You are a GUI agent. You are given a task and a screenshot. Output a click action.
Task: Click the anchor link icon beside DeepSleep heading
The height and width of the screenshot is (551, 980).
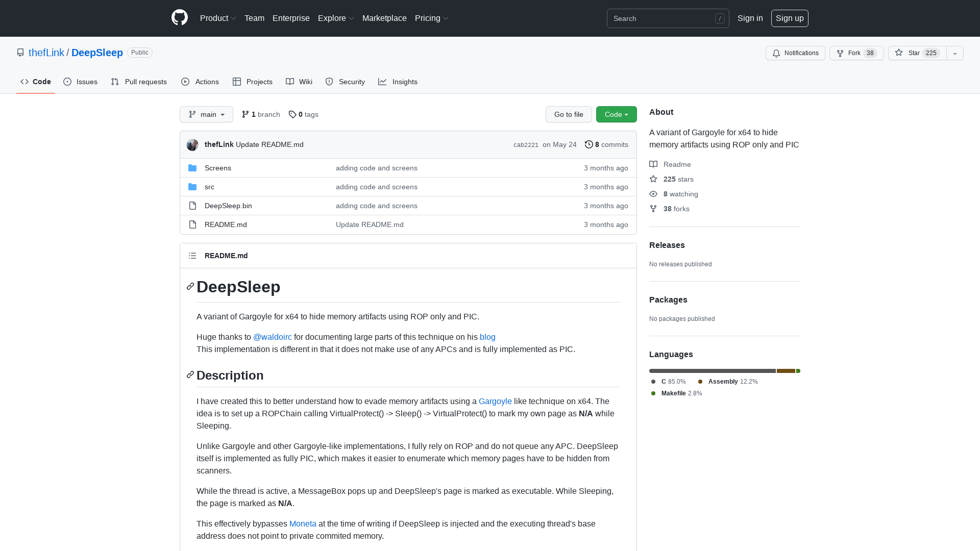point(190,287)
